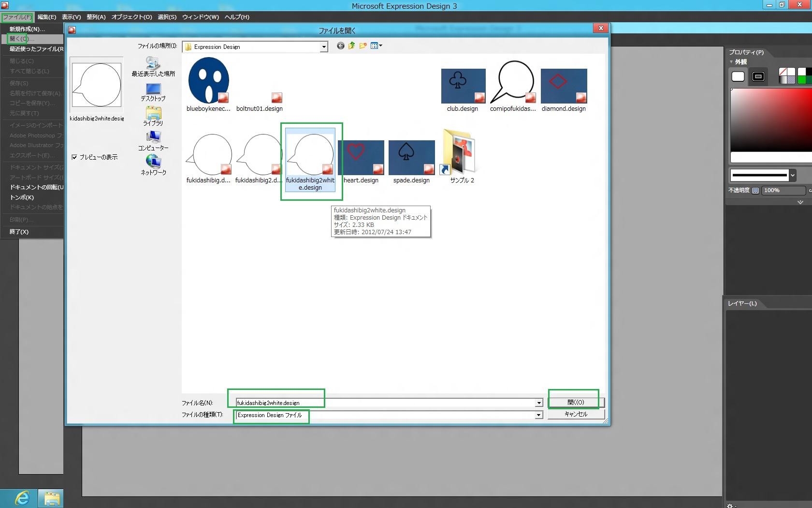Open Internet Explorer from the taskbar

pyautogui.click(x=22, y=498)
